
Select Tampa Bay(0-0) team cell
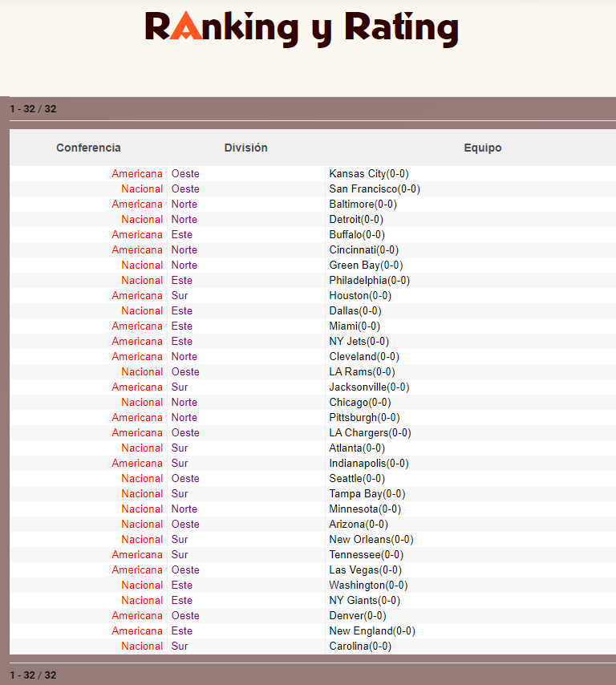tap(367, 493)
